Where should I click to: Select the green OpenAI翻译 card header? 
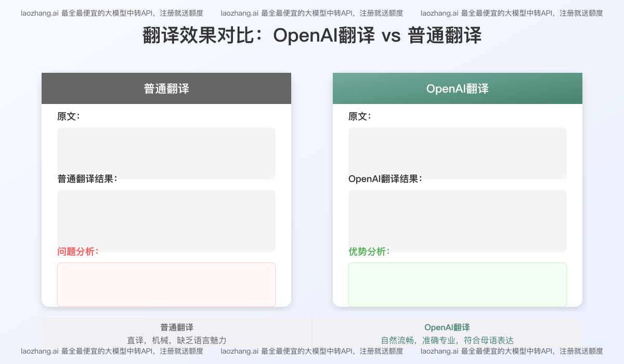(458, 88)
